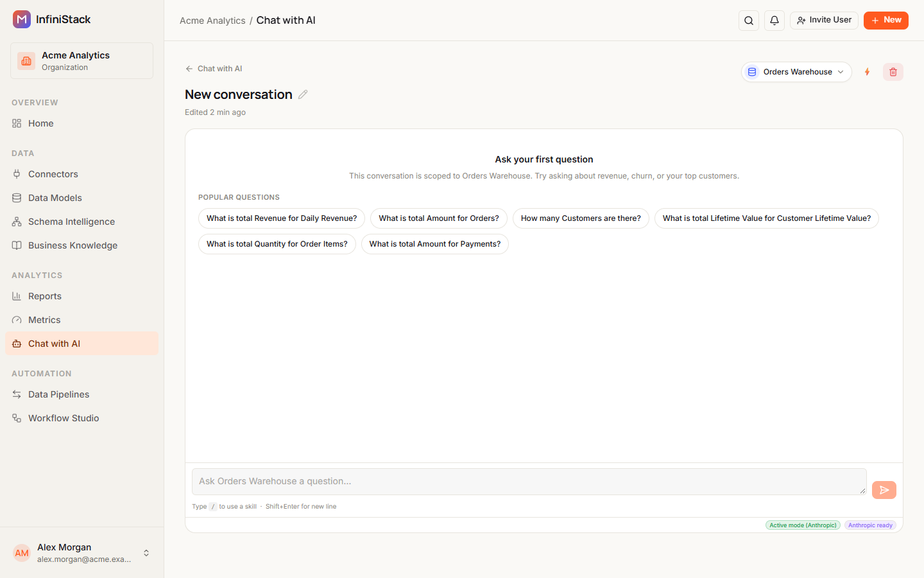The width and height of the screenshot is (924, 578).
Task: Open Workflow Studio
Action: [81, 418]
